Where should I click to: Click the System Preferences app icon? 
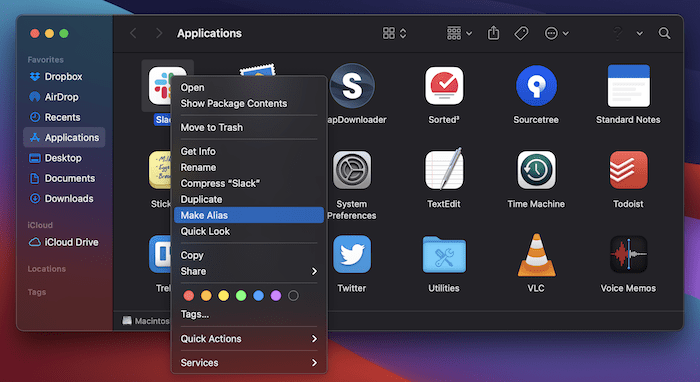coord(352,170)
